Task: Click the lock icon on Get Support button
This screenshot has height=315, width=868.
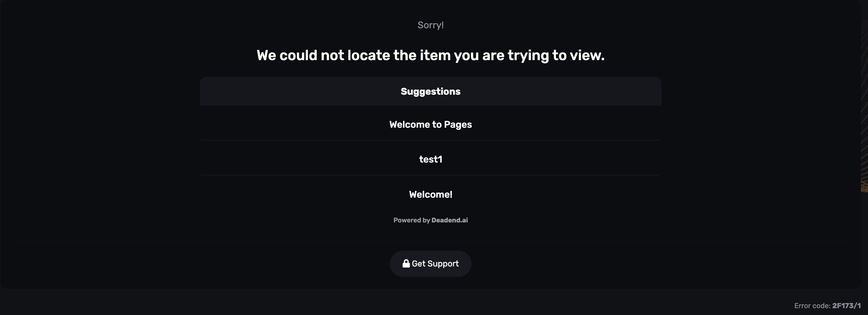Action: [406, 263]
